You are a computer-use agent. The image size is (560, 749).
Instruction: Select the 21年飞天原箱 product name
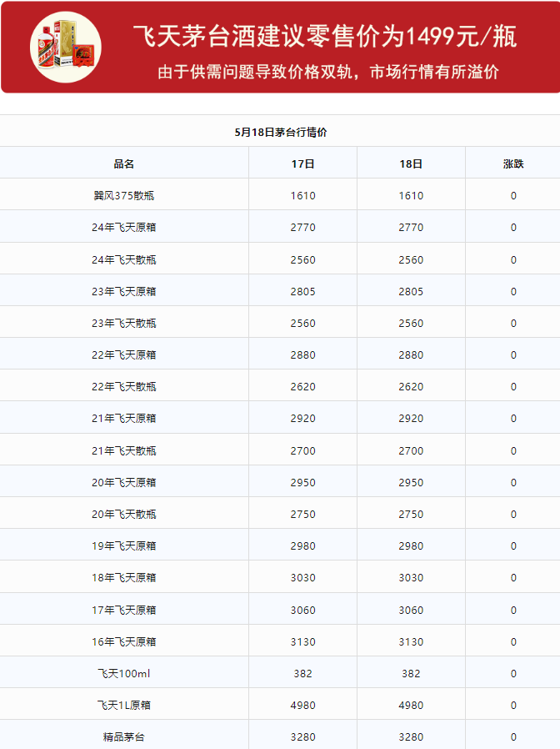tap(124, 419)
